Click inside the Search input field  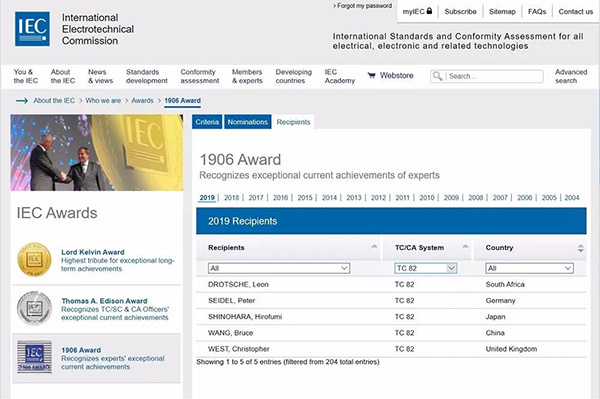tap(495, 76)
